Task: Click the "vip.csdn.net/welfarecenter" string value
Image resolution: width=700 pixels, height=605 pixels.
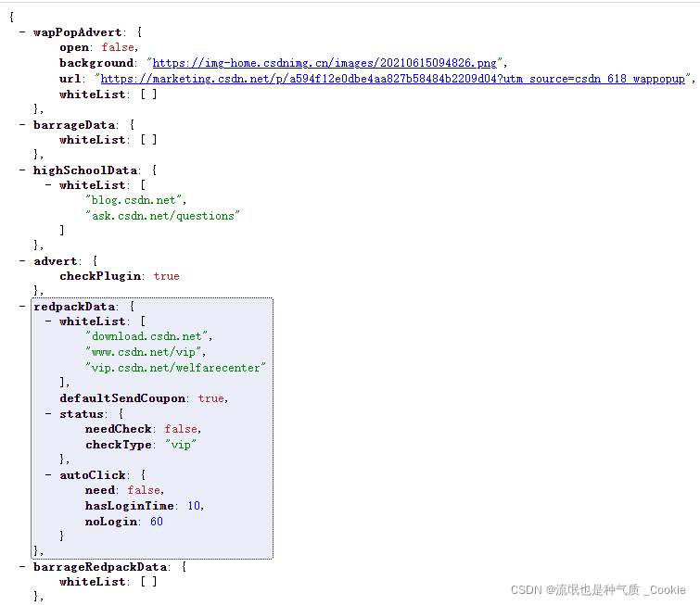Action: [x=175, y=368]
